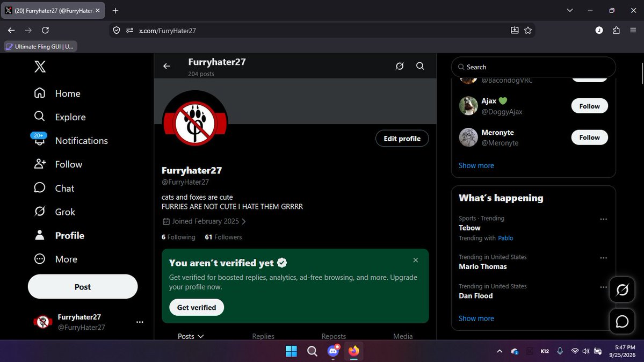Open the Firefox account icon
This screenshot has width=644, height=362.
click(x=599, y=31)
